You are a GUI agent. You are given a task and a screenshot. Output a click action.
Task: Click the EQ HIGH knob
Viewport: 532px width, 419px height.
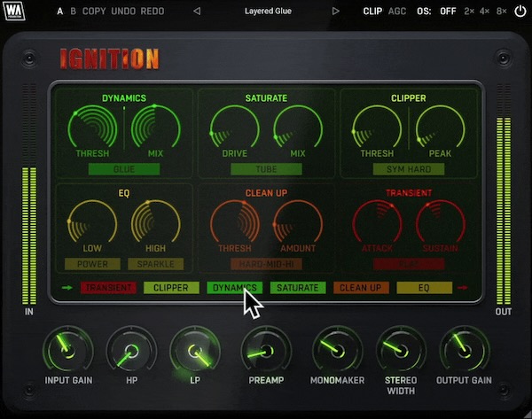[x=156, y=223]
